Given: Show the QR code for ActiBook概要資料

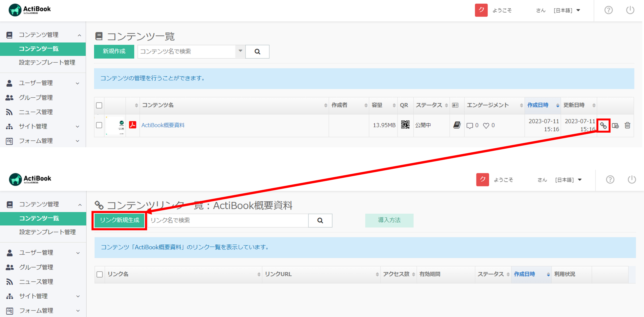Looking at the screenshot, I should [x=405, y=125].
